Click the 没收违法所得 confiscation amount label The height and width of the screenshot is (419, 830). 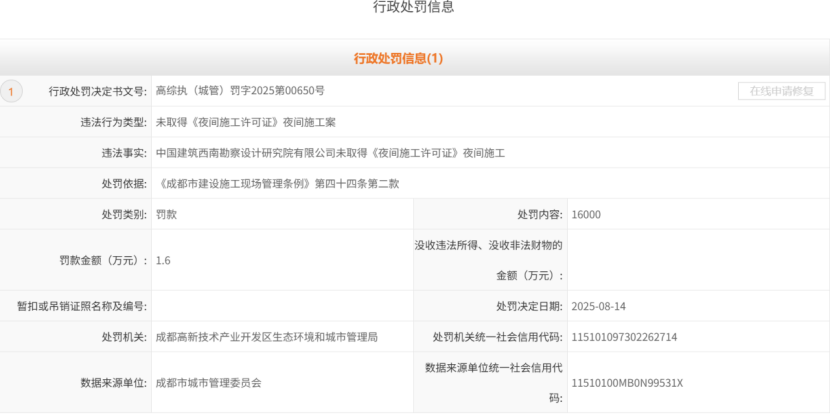pos(489,245)
